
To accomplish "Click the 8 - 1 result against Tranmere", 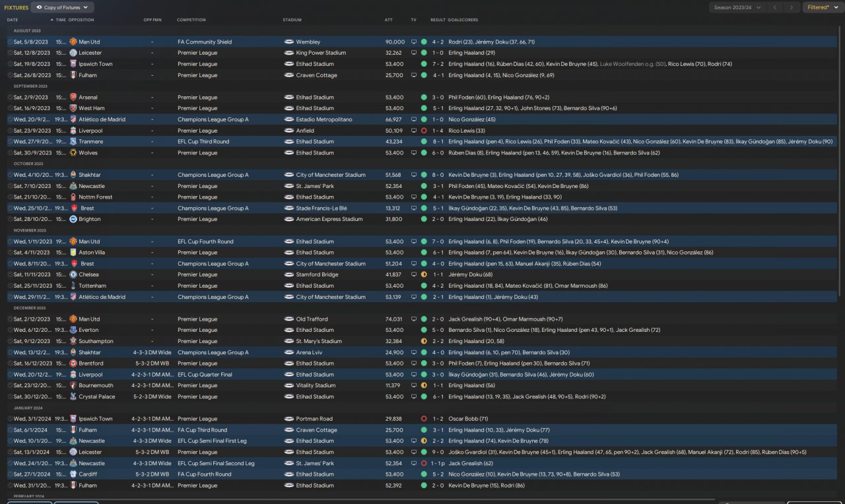I will [438, 141].
